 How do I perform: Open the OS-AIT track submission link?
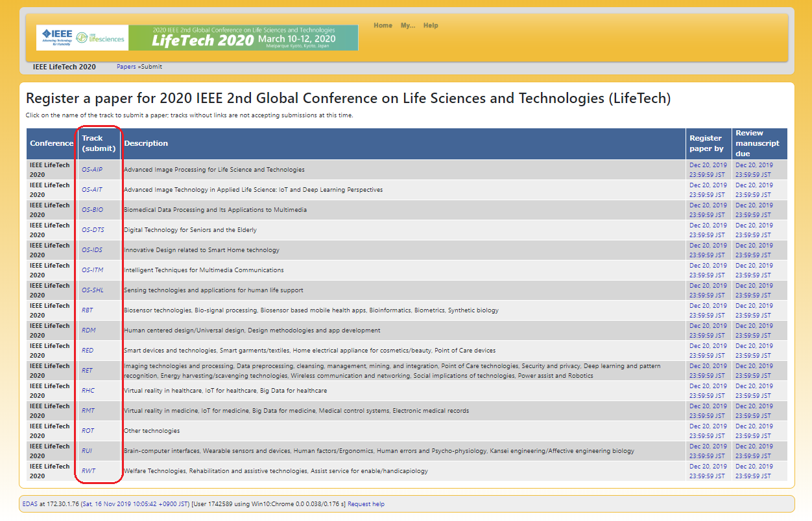(92, 190)
